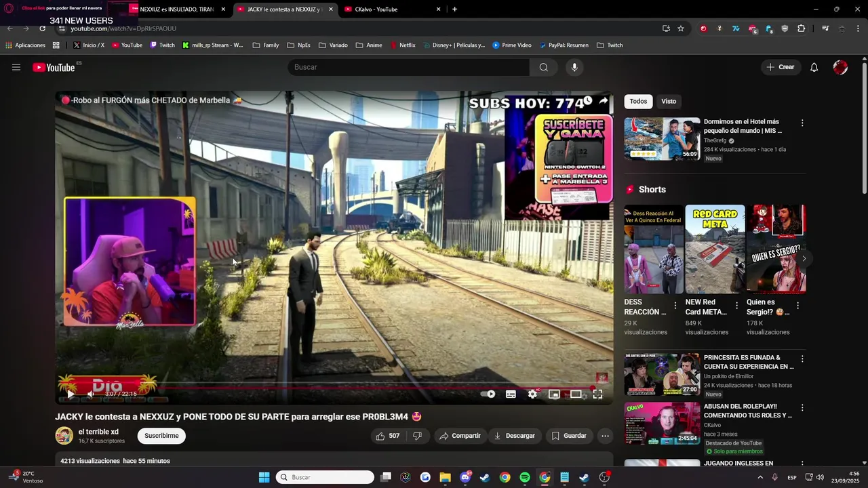Screen dimensions: 868x488
Task: Open a new browser tab
Action: pyautogui.click(x=454, y=9)
